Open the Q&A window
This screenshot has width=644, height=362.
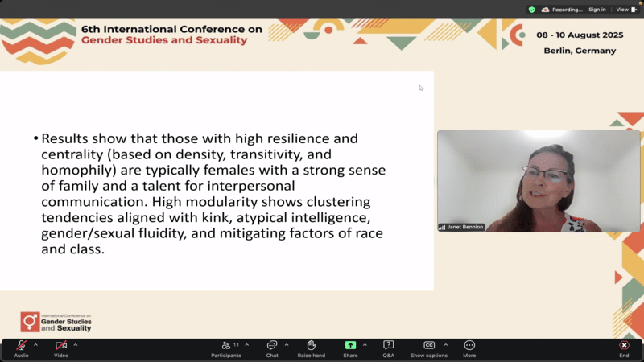pyautogui.click(x=389, y=345)
